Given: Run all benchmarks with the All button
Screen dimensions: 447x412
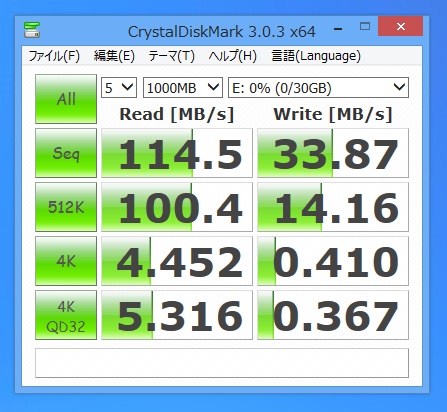Looking at the screenshot, I should [x=66, y=99].
